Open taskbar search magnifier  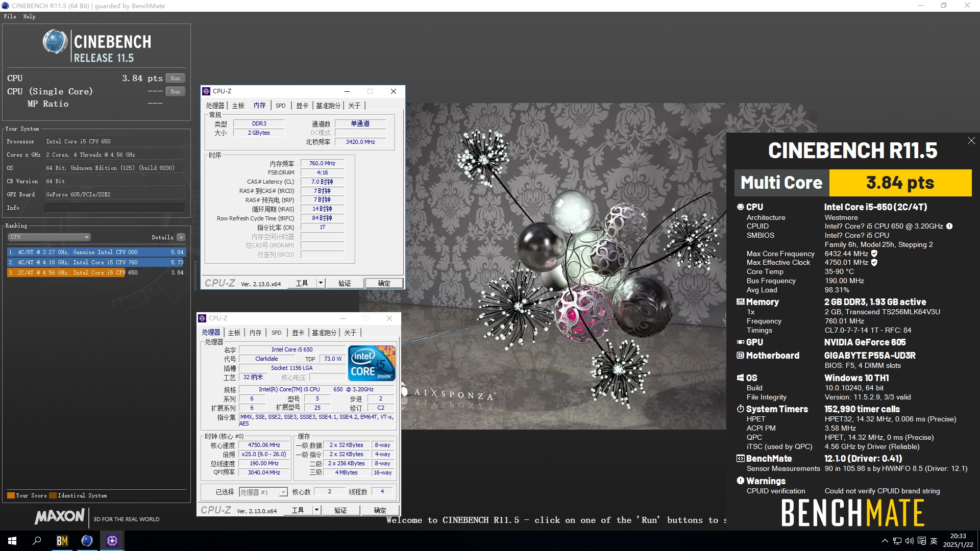pyautogui.click(x=37, y=541)
